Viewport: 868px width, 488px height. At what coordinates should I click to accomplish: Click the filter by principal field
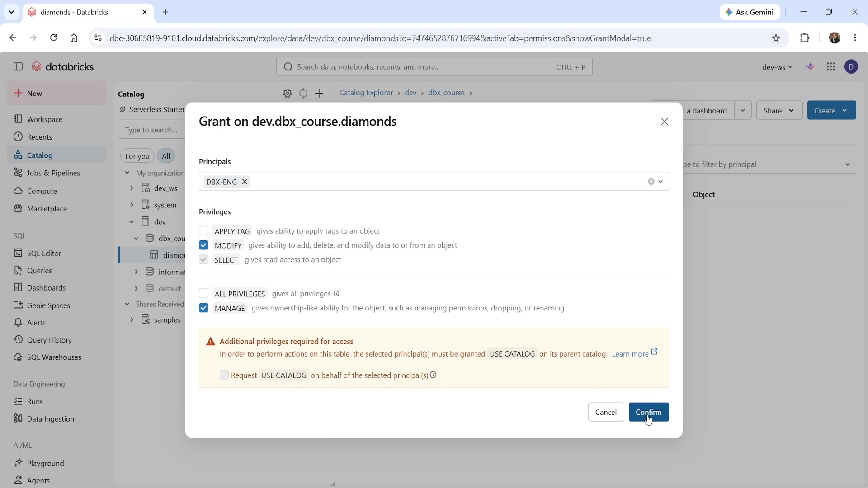[769, 164]
